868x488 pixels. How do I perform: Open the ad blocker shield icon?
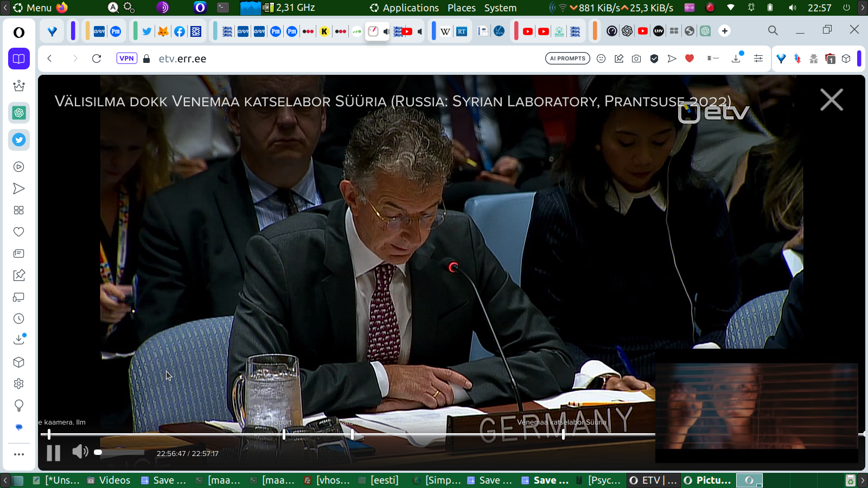click(654, 59)
